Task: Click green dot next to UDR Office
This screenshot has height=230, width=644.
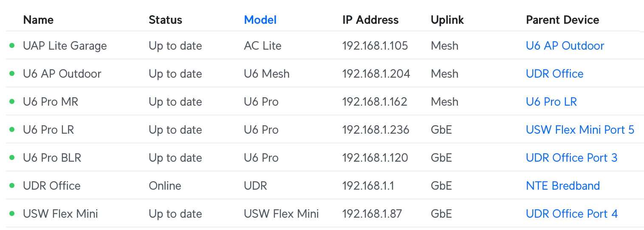Action: (12, 185)
